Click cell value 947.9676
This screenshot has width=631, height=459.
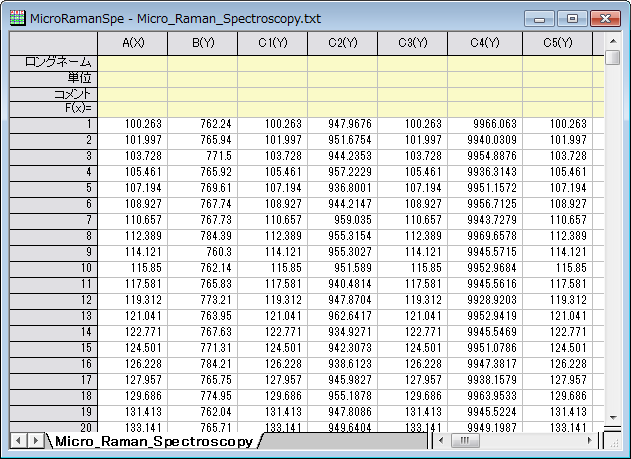(x=343, y=124)
